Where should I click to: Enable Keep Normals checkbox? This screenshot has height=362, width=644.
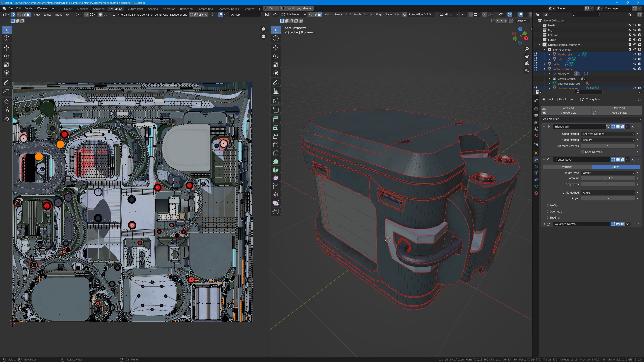(x=583, y=152)
